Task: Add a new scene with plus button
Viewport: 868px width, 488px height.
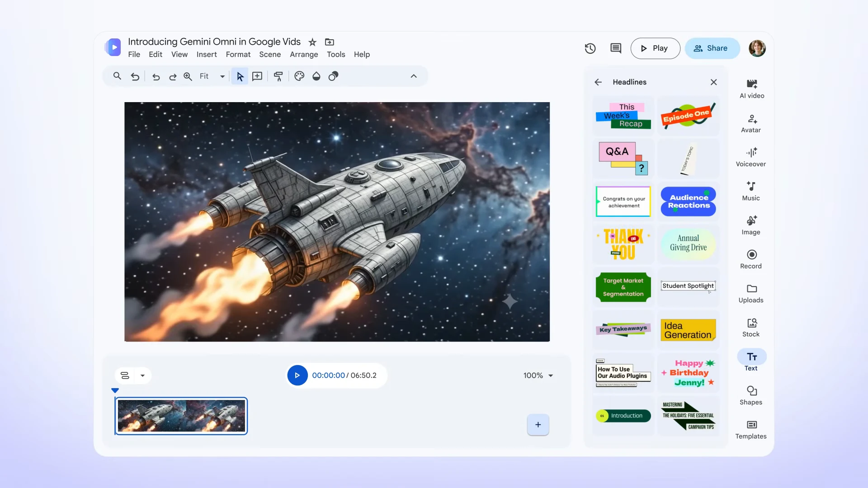Action: tap(538, 425)
